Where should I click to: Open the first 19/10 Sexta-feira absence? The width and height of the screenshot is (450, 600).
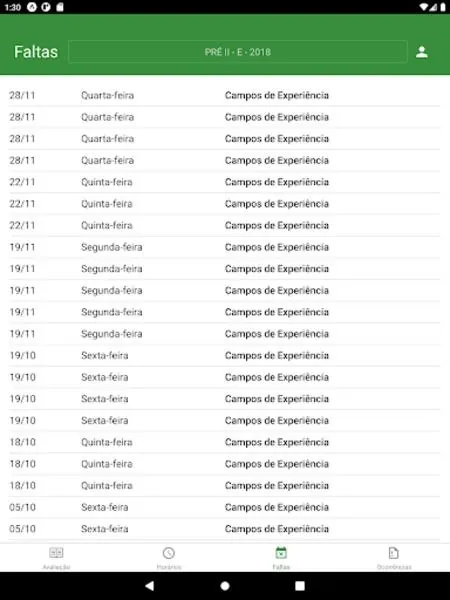coord(224,355)
